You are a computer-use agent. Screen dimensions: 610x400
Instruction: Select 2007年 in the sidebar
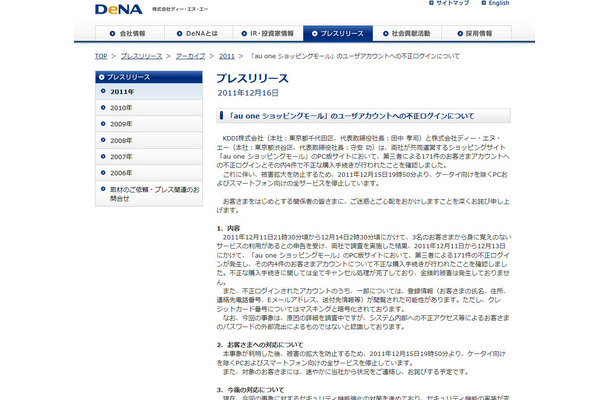149,157
